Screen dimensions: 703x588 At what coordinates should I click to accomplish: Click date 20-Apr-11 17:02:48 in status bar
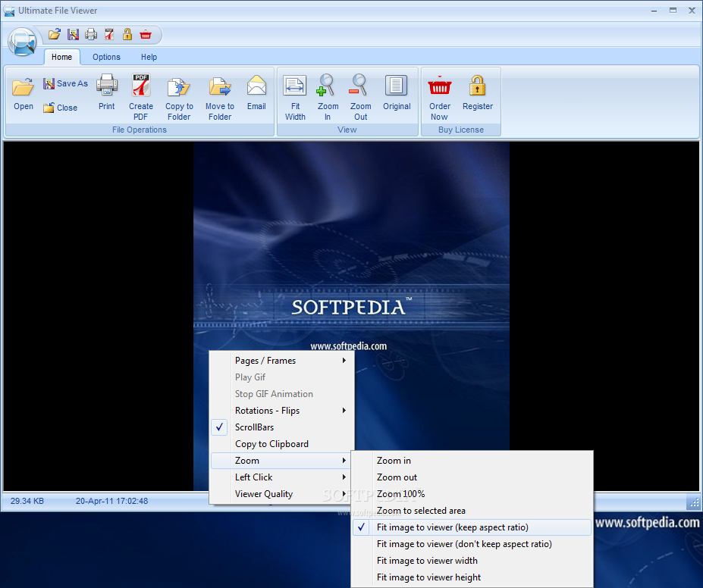pyautogui.click(x=111, y=501)
